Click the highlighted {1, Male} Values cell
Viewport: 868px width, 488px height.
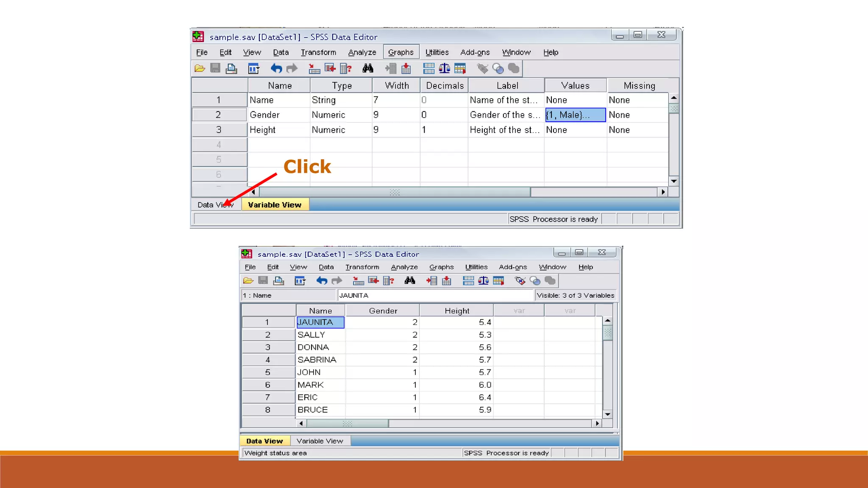pos(575,115)
